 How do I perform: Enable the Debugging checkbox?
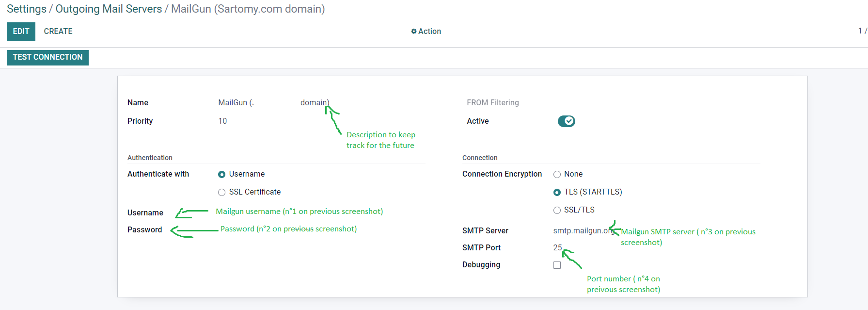557,265
